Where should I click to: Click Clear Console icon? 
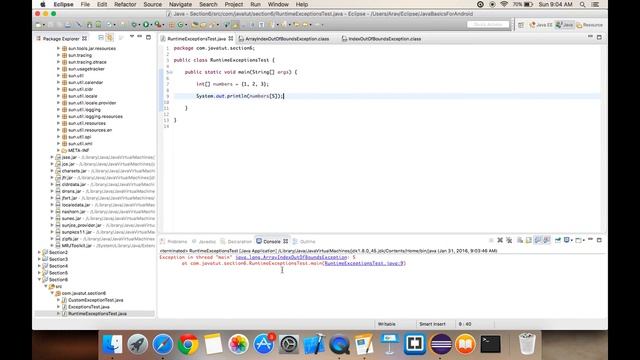click(520, 240)
